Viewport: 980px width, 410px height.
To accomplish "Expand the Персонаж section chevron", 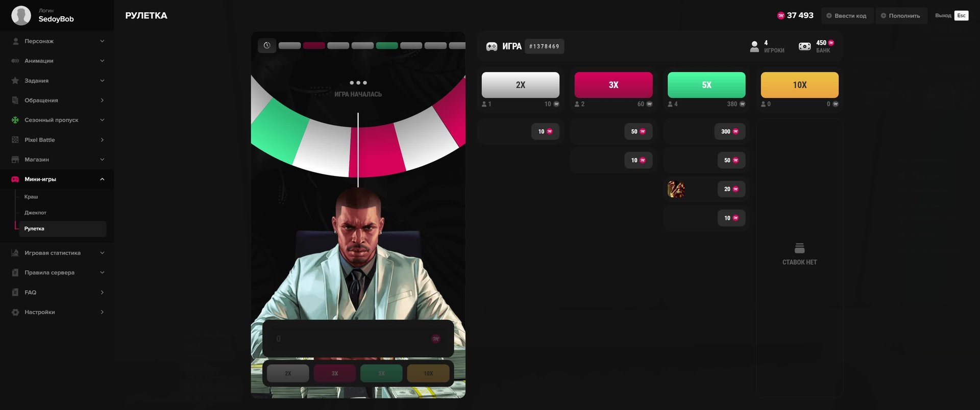I will pyautogui.click(x=102, y=41).
